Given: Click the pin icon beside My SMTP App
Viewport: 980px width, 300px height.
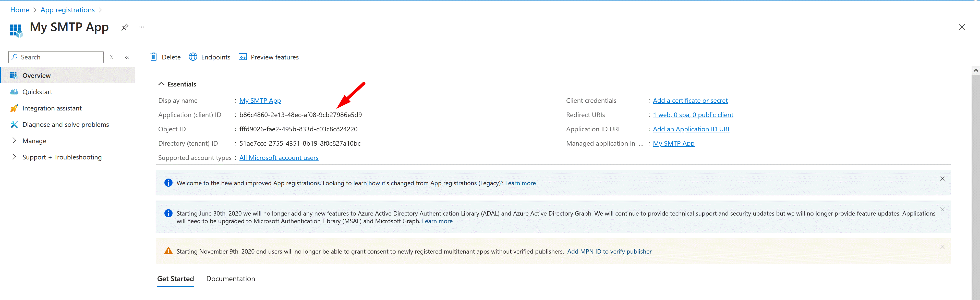Looking at the screenshot, I should tap(125, 27).
